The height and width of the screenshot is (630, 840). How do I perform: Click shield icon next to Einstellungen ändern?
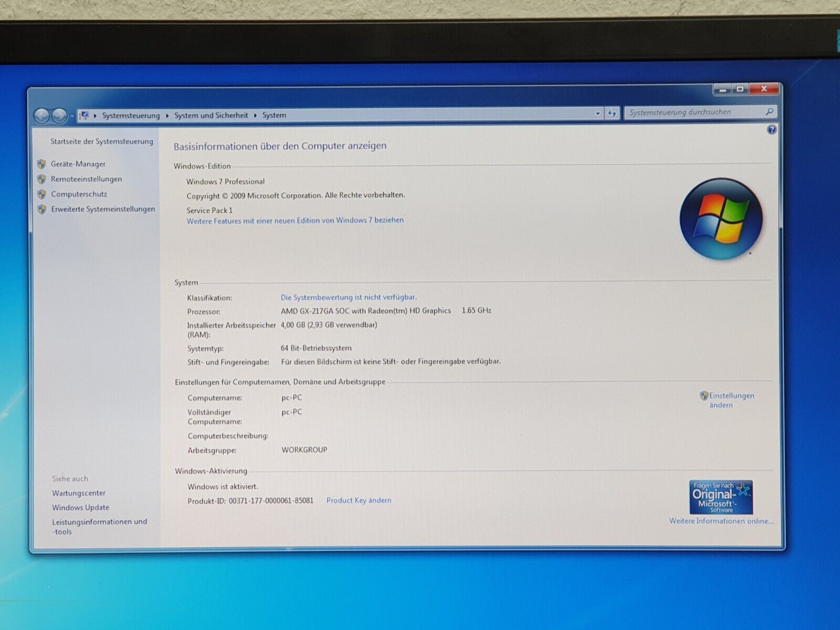pyautogui.click(x=704, y=395)
